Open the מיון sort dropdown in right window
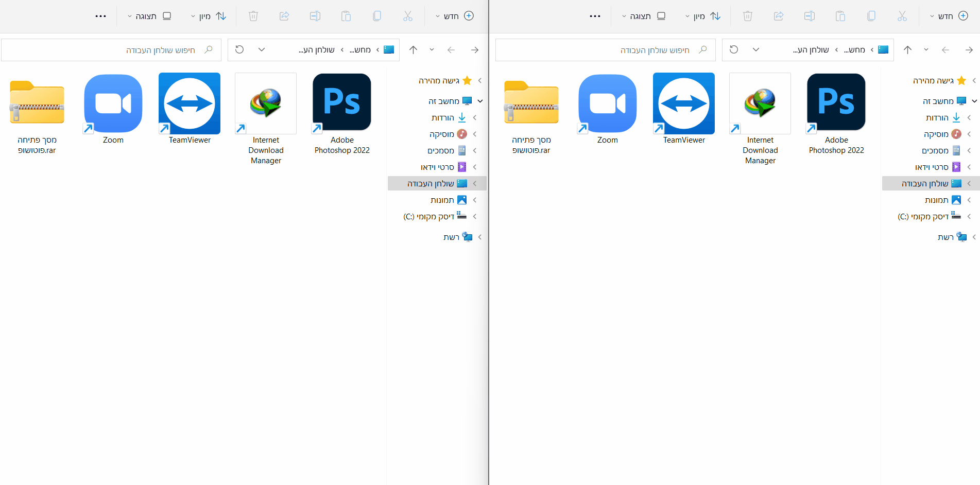This screenshot has width=980, height=485. click(x=702, y=16)
